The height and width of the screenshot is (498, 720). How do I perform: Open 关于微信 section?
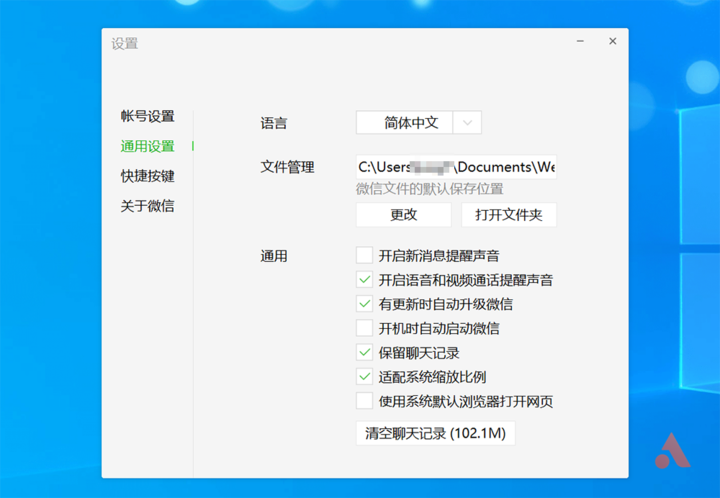[147, 206]
